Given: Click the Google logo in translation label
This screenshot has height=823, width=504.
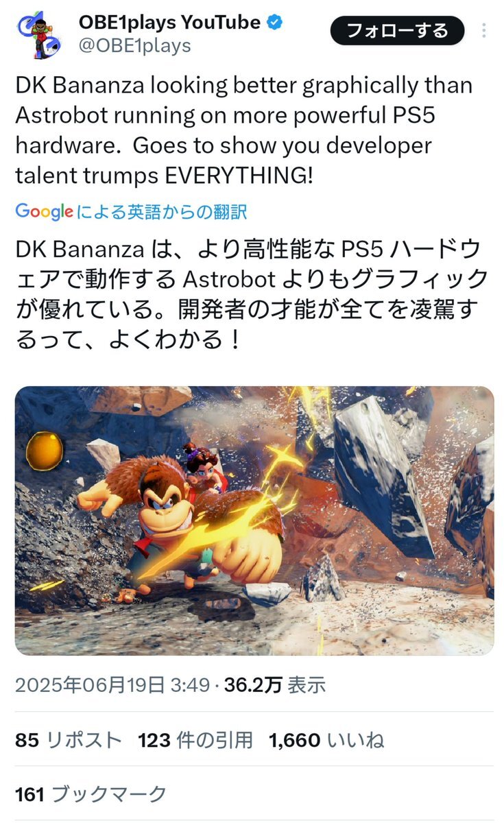Looking at the screenshot, I should [x=44, y=212].
